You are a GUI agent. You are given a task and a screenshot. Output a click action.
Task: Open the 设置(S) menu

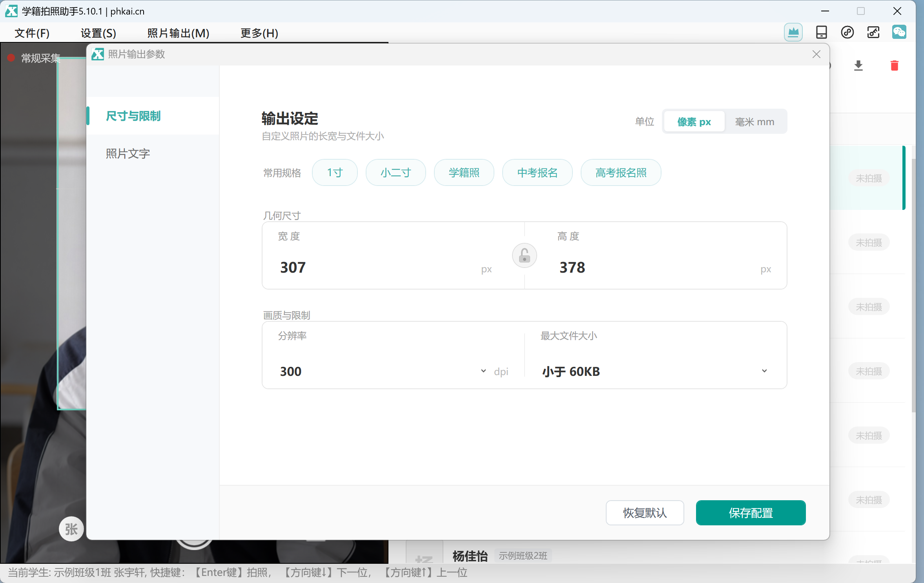tap(98, 33)
